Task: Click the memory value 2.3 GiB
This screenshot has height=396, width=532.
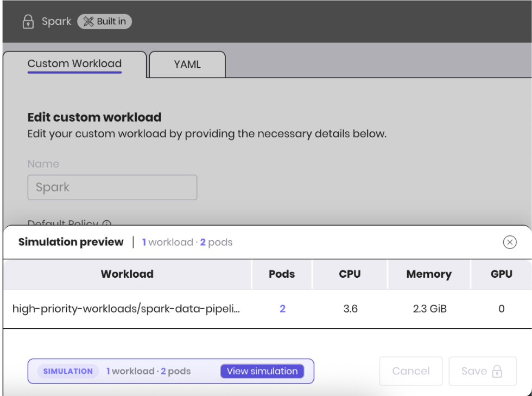Action: (429, 309)
